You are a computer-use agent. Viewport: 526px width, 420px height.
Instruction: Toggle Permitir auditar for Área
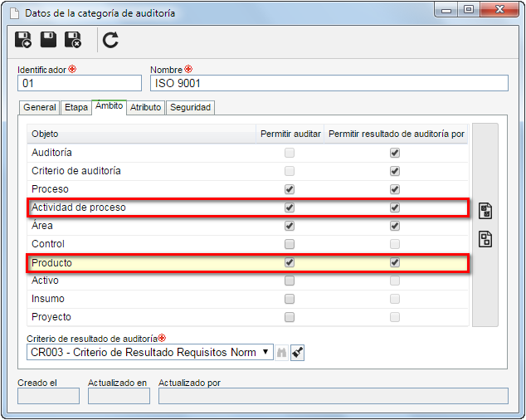[290, 226]
